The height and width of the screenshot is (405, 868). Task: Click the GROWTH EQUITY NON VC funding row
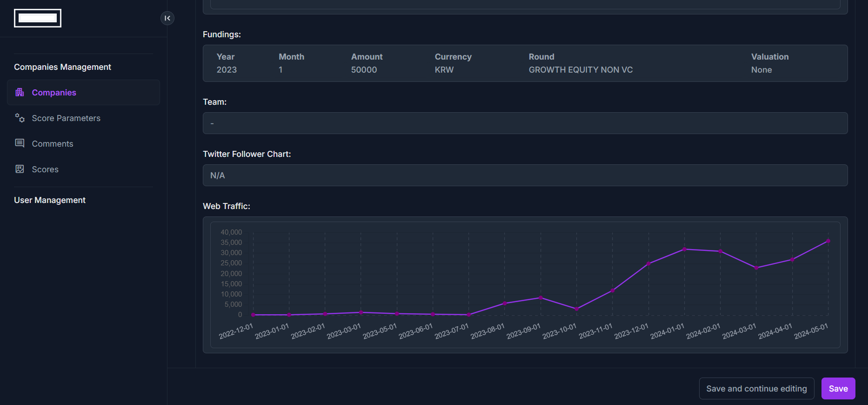tap(525, 63)
